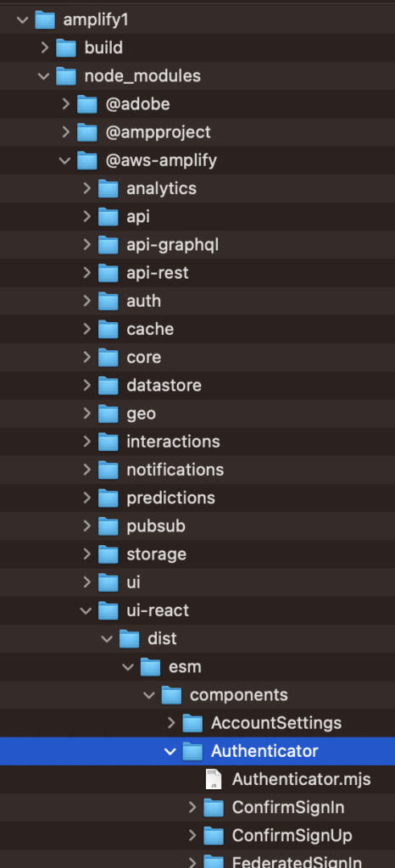Image resolution: width=395 pixels, height=868 pixels.
Task: Click the predictions folder icon
Action: (108, 498)
